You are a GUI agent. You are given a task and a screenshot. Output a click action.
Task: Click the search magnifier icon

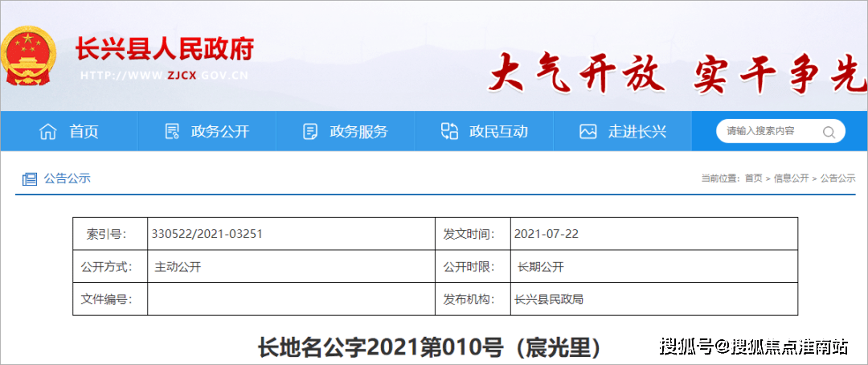tap(829, 132)
